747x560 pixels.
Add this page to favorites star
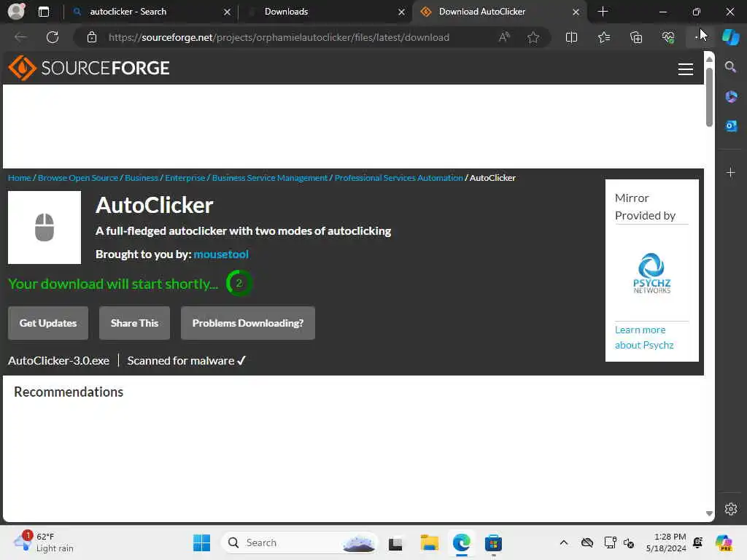533,37
